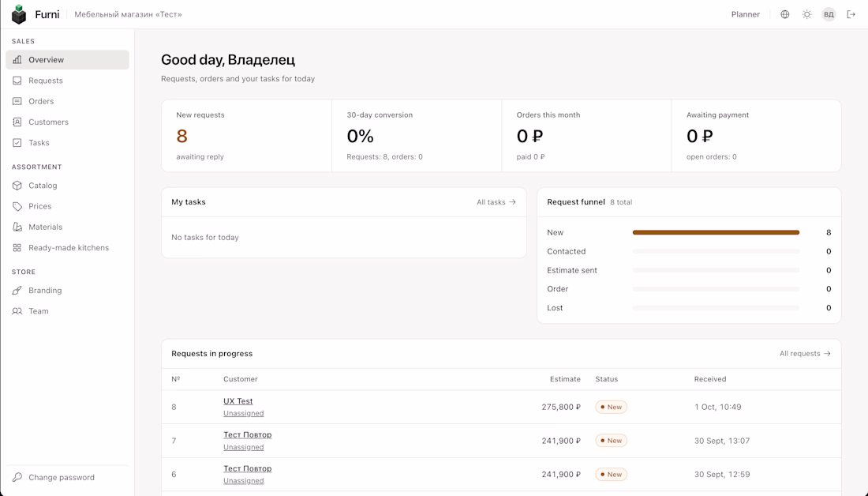The width and height of the screenshot is (868, 496).
Task: Open the Requests sidebar menu item
Action: [x=68, y=81]
